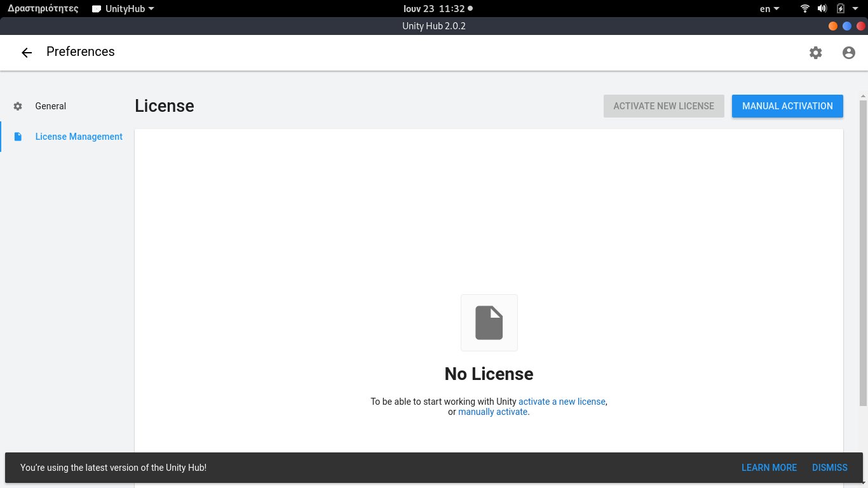Follow the 'activate a new license' link
Screen dimensions: 868x488
click(562, 402)
